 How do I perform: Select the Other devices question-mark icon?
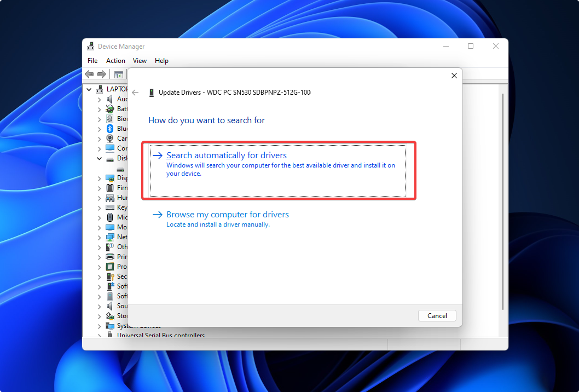point(109,247)
